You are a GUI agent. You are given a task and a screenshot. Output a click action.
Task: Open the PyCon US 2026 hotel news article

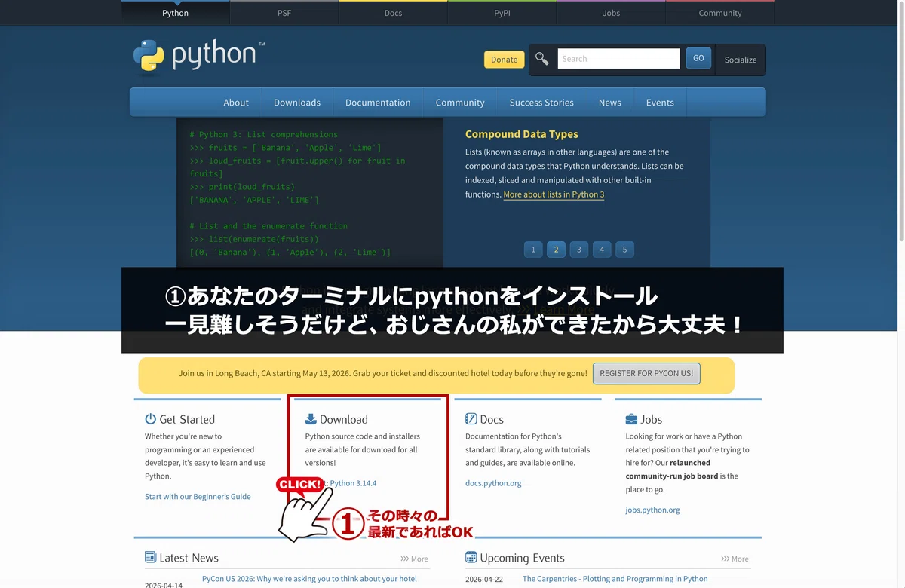pyautogui.click(x=309, y=579)
